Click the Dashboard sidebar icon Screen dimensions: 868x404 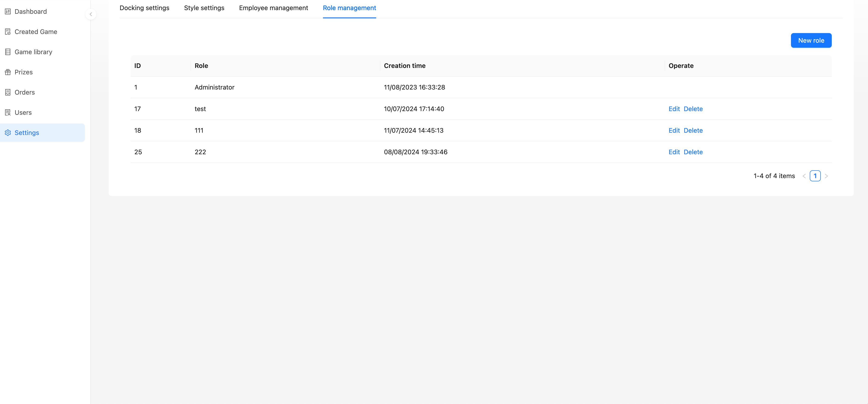click(x=8, y=11)
